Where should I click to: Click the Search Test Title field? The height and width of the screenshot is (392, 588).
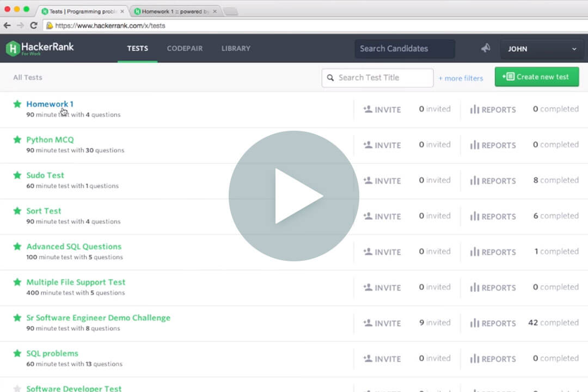pyautogui.click(x=378, y=78)
